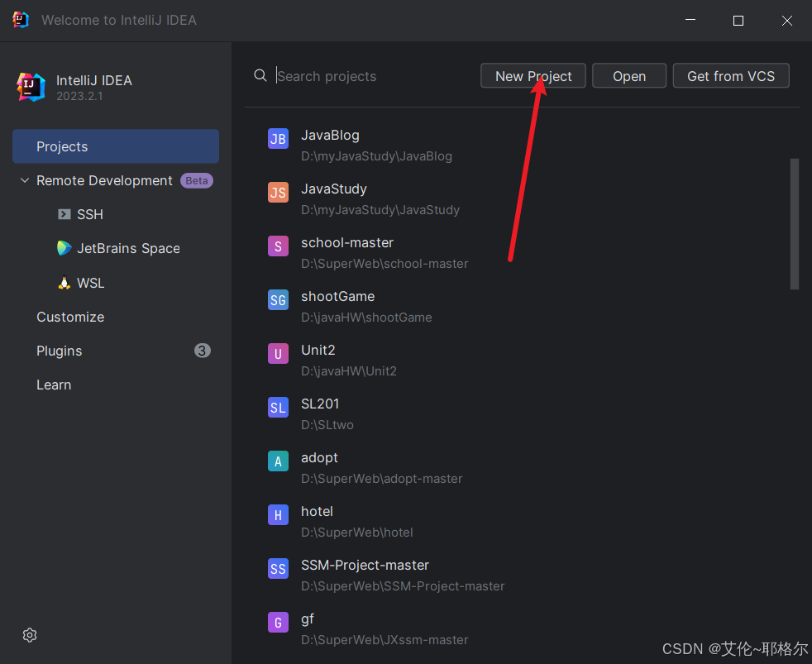Image resolution: width=812 pixels, height=664 pixels.
Task: Click the G icon for gf project
Action: tap(278, 623)
